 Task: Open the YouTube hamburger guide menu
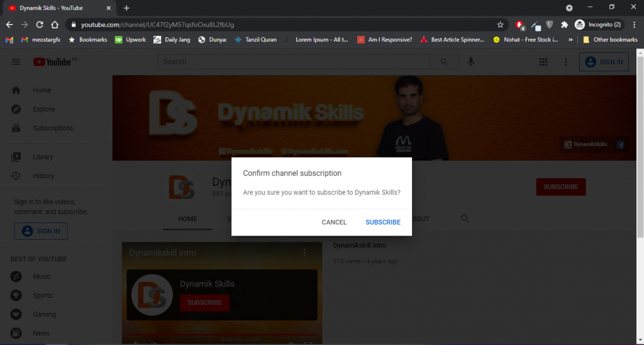(x=16, y=62)
